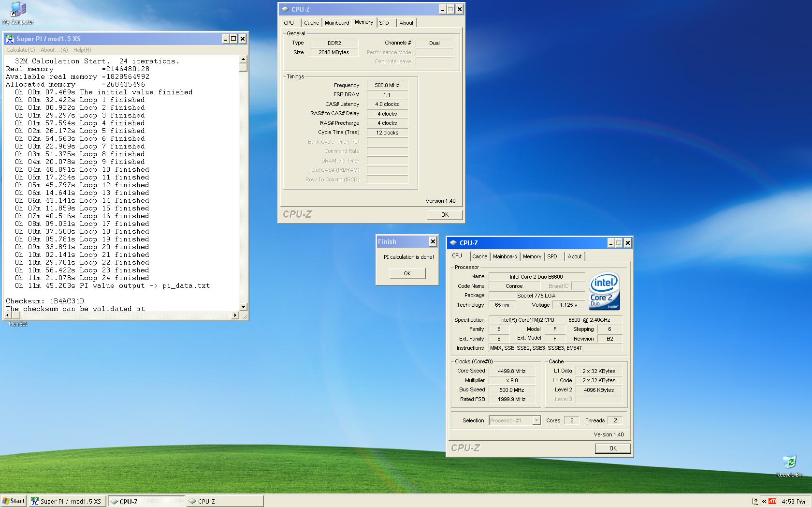Click Multiplier field x 9.0
The image size is (812, 508).
tap(512, 380)
